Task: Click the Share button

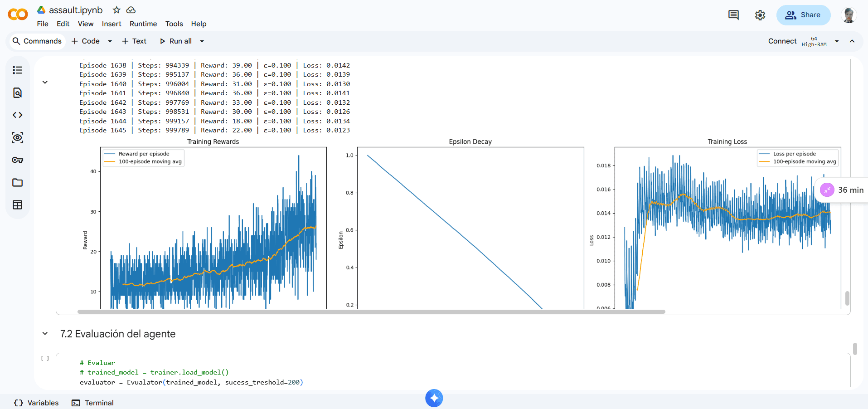Action: [x=803, y=15]
